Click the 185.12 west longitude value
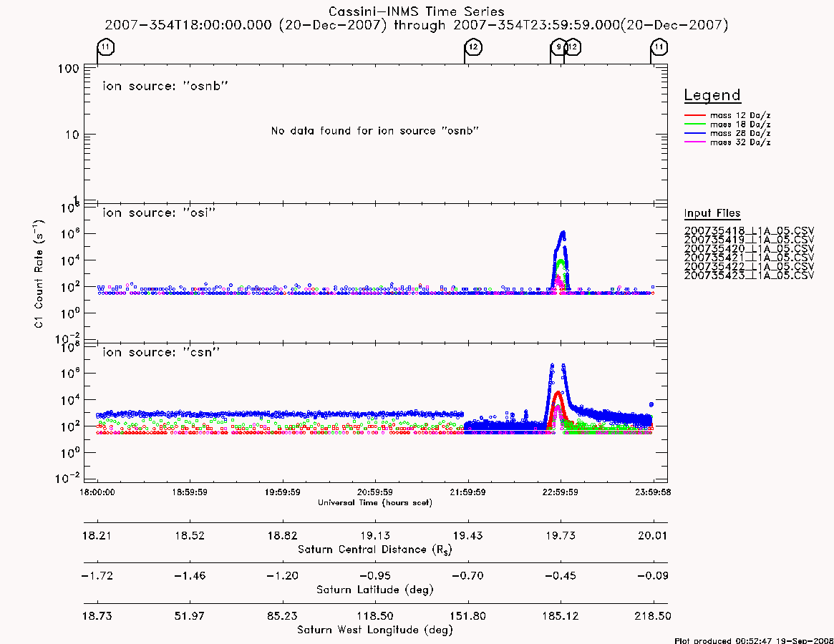834x644 pixels. 561,616
